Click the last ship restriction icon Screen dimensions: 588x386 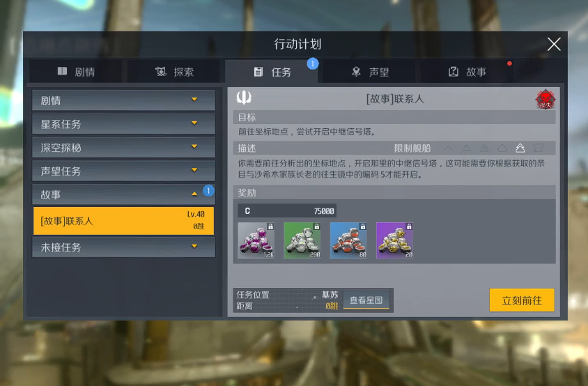pos(538,148)
